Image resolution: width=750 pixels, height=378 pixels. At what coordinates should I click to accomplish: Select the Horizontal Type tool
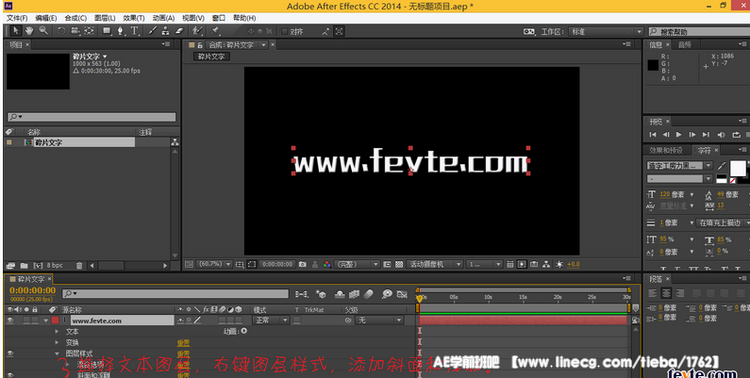134,31
